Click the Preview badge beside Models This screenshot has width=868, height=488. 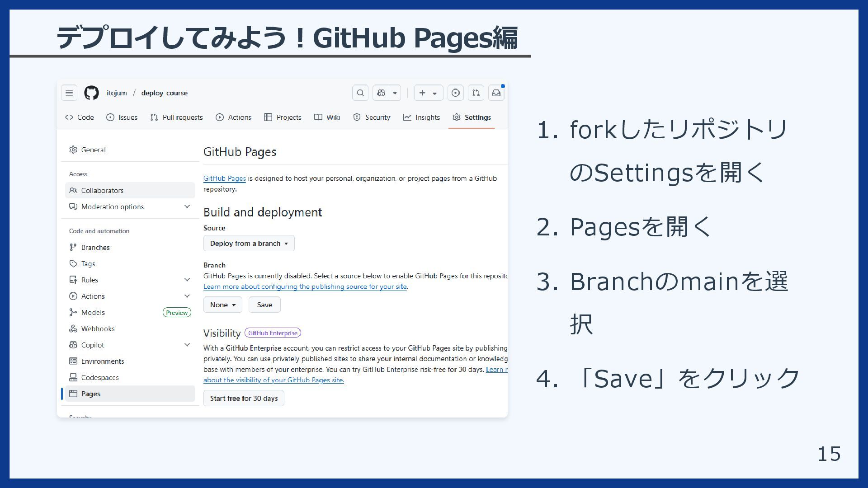pyautogui.click(x=177, y=313)
